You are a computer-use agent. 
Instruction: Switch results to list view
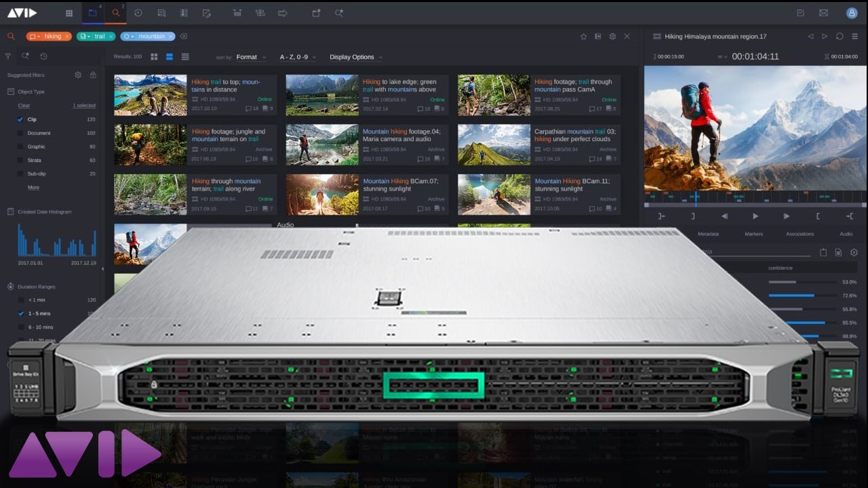tap(185, 57)
